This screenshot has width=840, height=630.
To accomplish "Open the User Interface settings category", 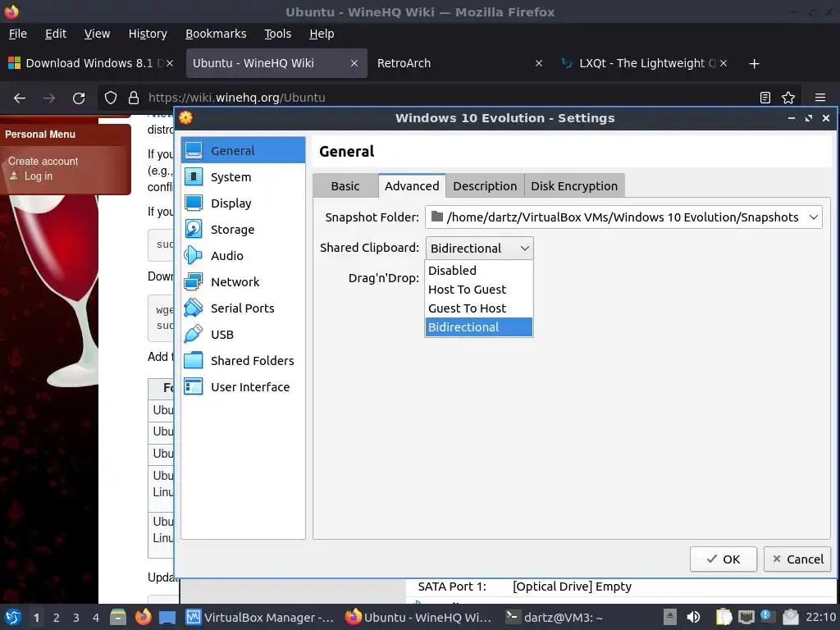I will (243, 387).
